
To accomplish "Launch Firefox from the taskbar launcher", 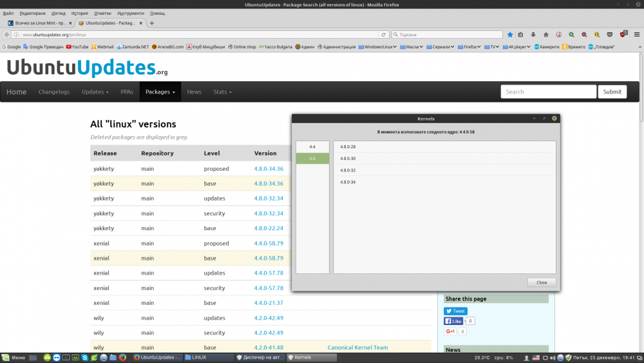I will pos(122,358).
